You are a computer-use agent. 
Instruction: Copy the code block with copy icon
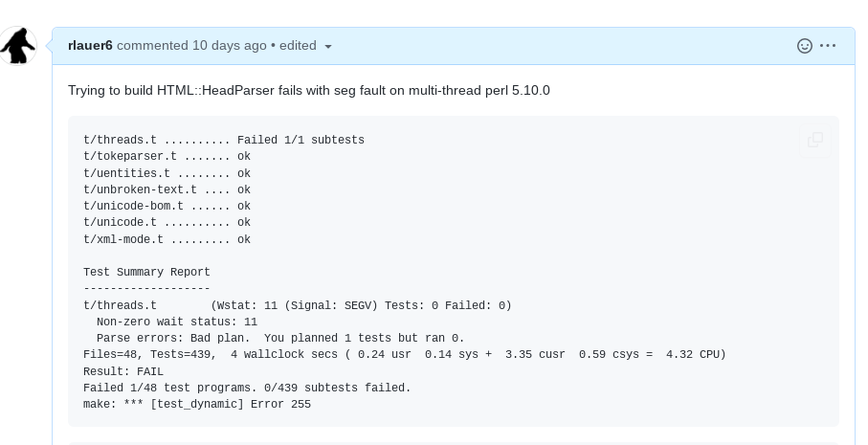click(814, 140)
